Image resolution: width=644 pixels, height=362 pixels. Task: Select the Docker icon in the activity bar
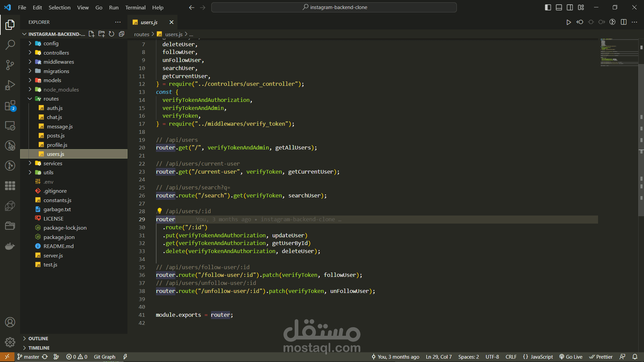pos(10,246)
